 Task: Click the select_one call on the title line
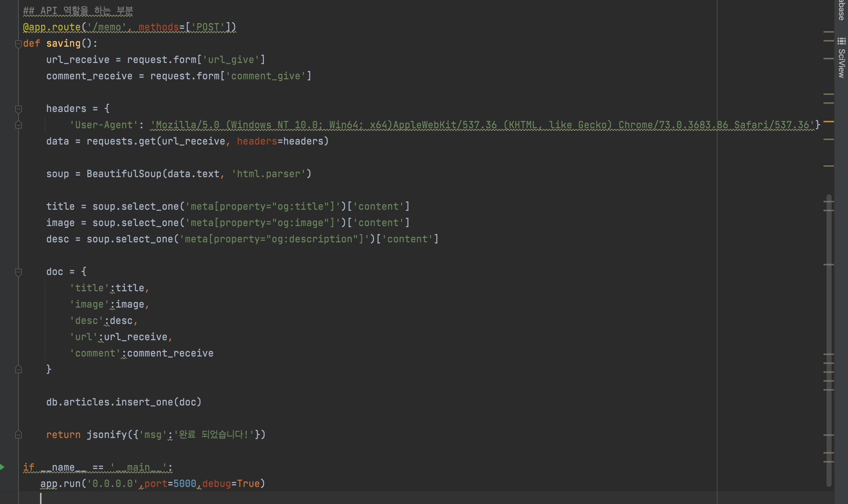coord(150,206)
